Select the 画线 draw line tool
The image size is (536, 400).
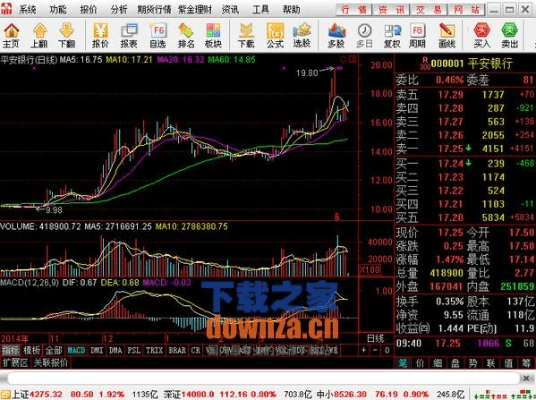(x=446, y=36)
